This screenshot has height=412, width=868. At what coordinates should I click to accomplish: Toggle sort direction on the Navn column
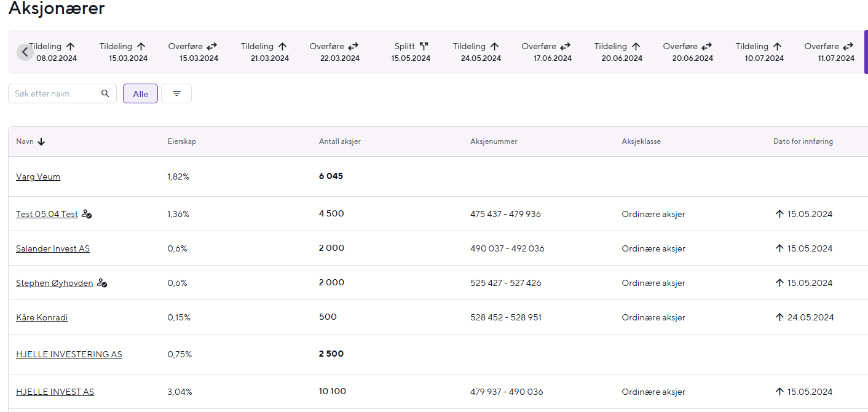(41, 141)
